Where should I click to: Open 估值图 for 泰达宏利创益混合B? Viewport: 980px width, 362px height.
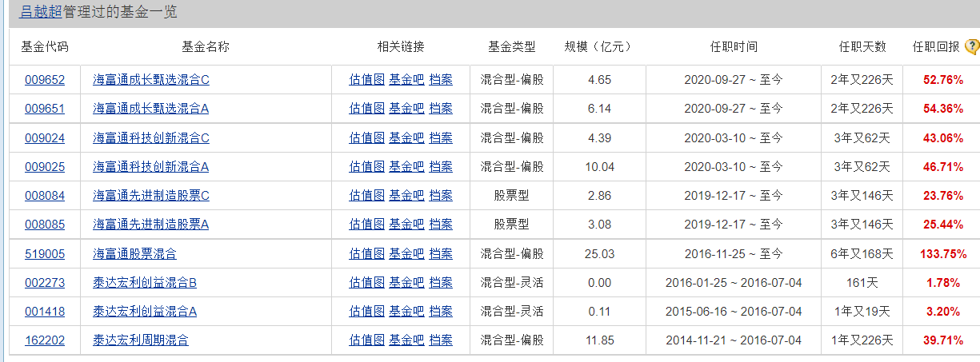coord(366,283)
